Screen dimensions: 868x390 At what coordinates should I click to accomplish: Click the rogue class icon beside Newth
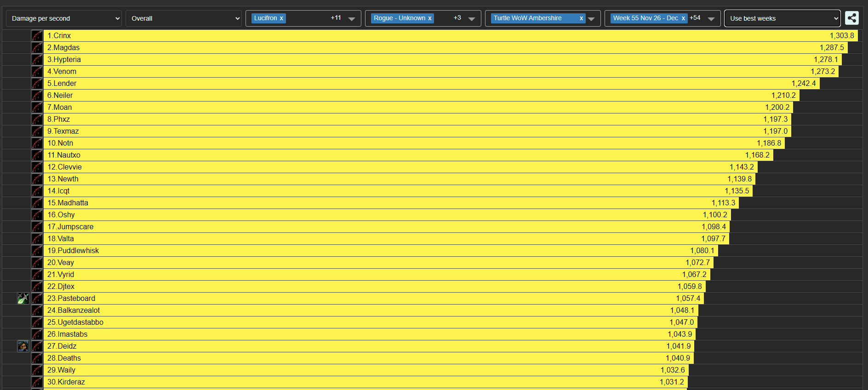(37, 179)
